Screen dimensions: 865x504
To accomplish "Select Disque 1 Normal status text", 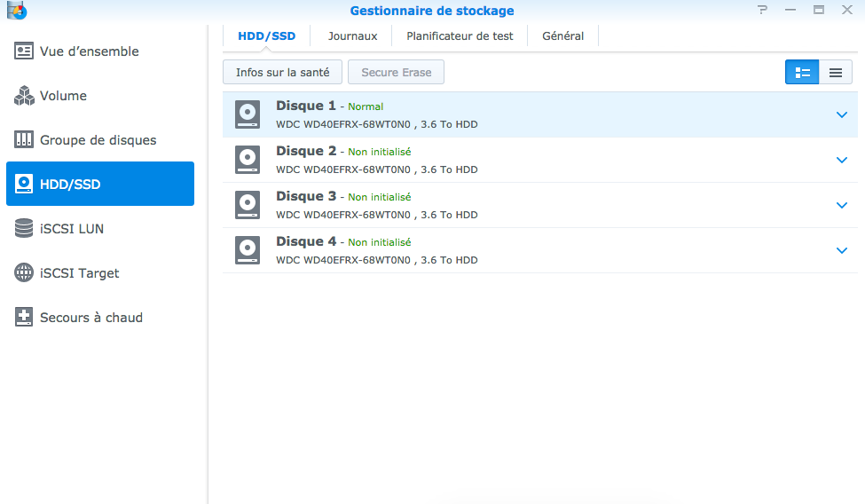I will (x=366, y=106).
